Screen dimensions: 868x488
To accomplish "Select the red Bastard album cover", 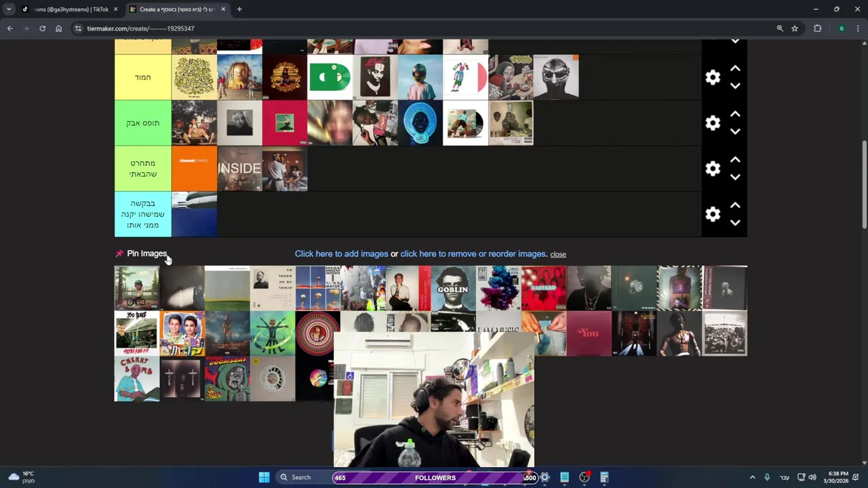I will [x=543, y=288].
